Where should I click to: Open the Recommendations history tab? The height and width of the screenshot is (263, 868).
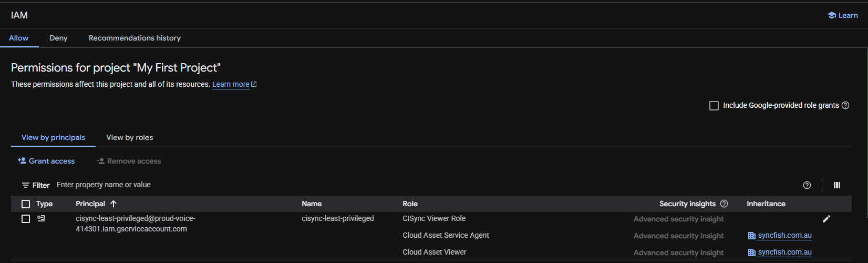pos(135,38)
